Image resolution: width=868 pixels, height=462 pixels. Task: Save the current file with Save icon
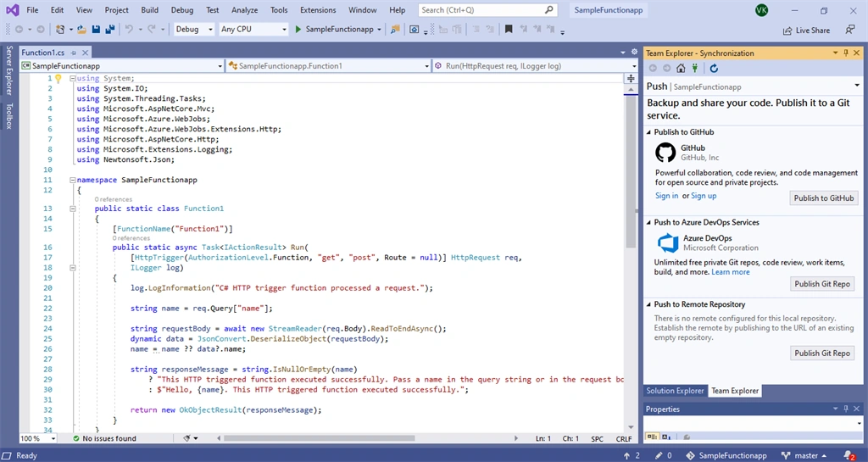[x=96, y=30]
